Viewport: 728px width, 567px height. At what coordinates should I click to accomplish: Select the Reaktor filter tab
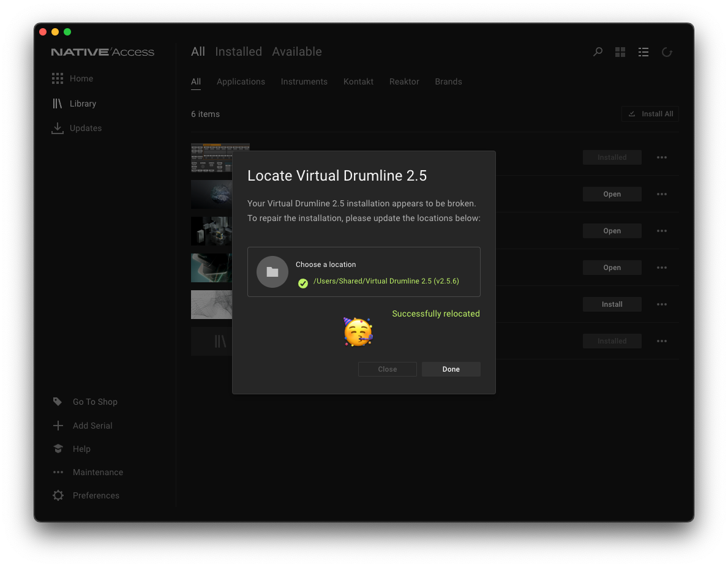[404, 81]
